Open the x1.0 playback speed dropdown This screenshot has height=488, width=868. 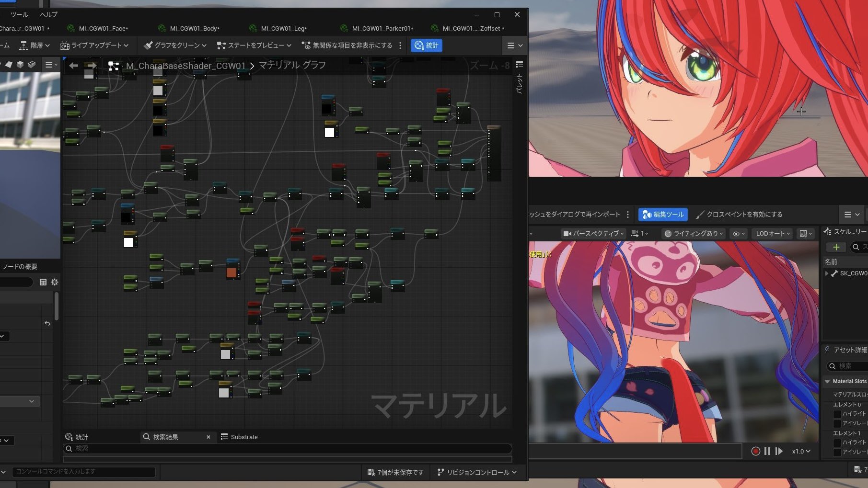801,451
